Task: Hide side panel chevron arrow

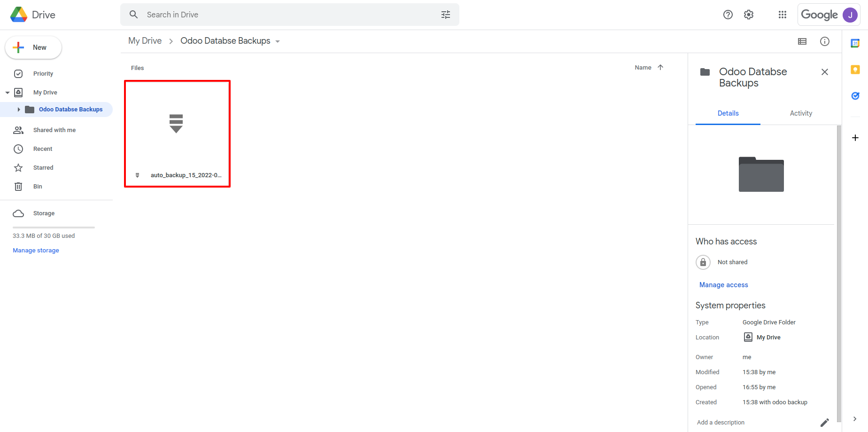Action: (x=855, y=419)
